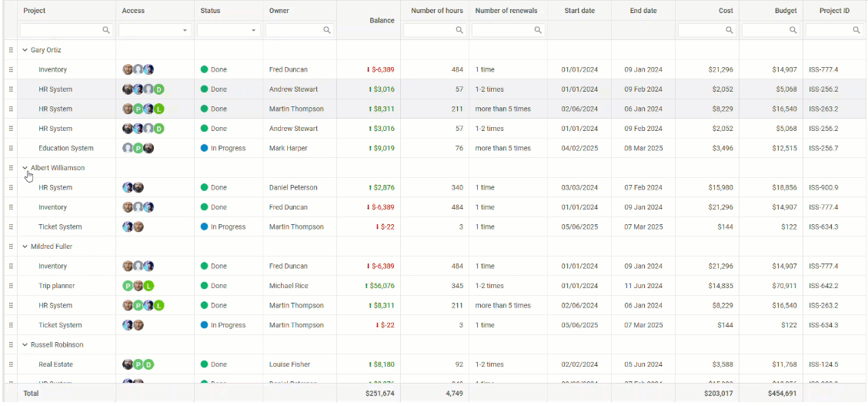Sort by the Owner column header

click(x=279, y=11)
